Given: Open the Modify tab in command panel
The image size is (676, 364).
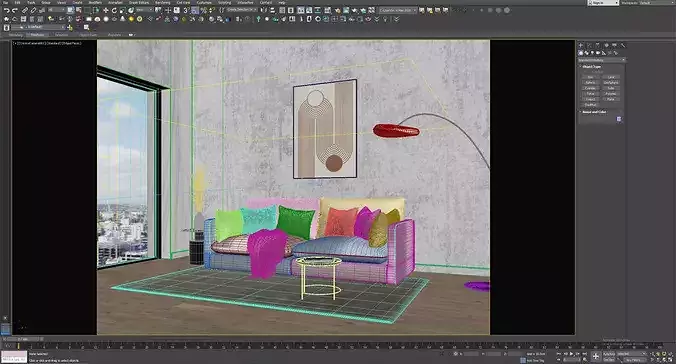Looking at the screenshot, I should pos(589,45).
